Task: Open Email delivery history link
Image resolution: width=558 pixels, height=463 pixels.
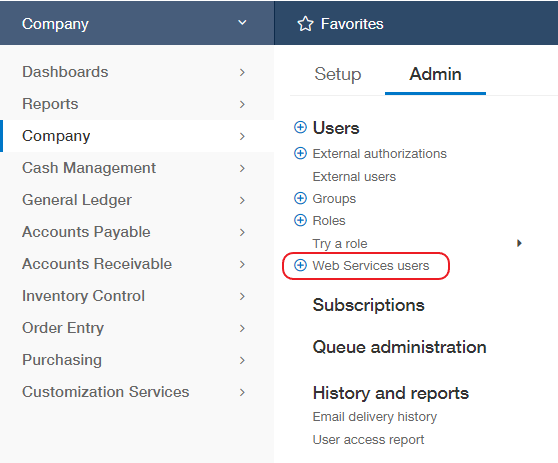Action: (374, 417)
